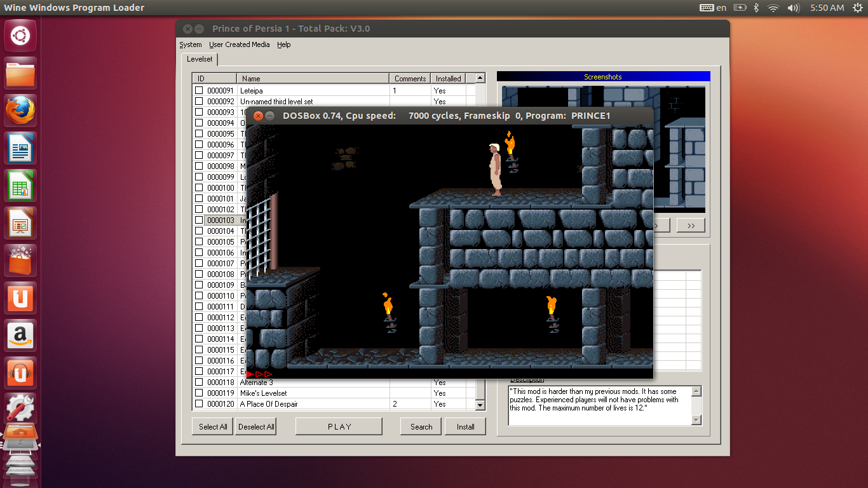The height and width of the screenshot is (488, 868).
Task: Click inside the mod description text box
Action: click(599, 405)
